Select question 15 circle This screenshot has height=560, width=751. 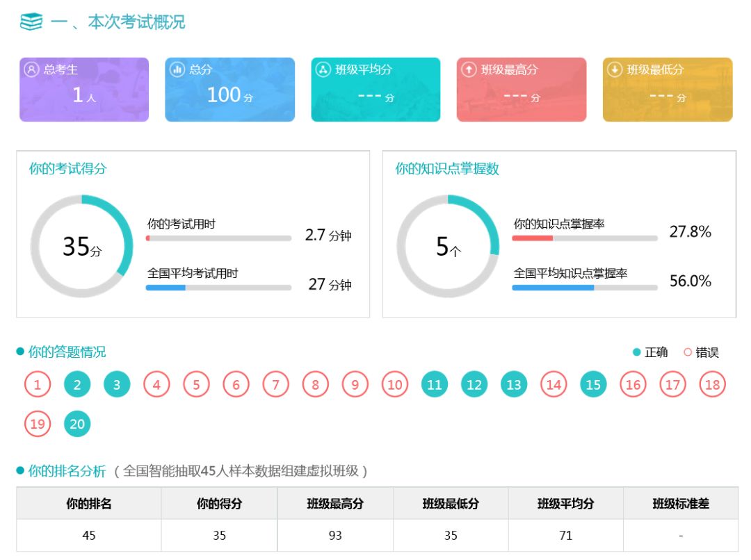[x=593, y=384]
